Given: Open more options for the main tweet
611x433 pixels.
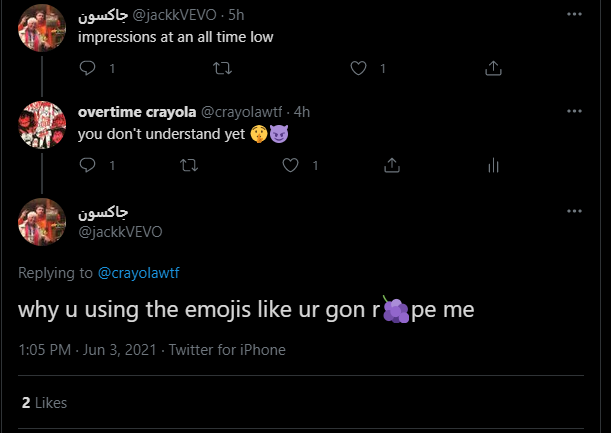Looking at the screenshot, I should (574, 211).
